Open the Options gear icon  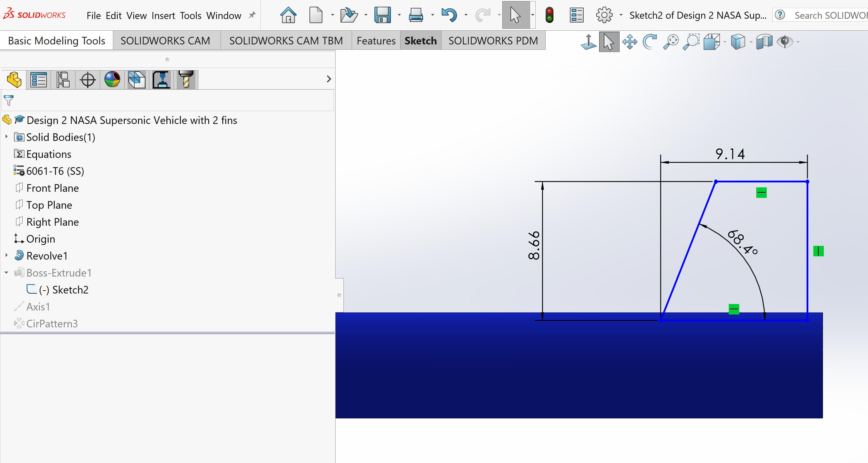604,15
